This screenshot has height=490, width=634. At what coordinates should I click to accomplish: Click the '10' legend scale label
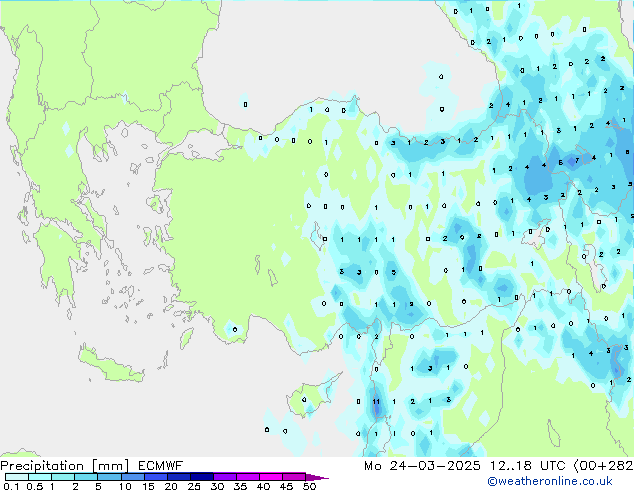pyautogui.click(x=125, y=486)
